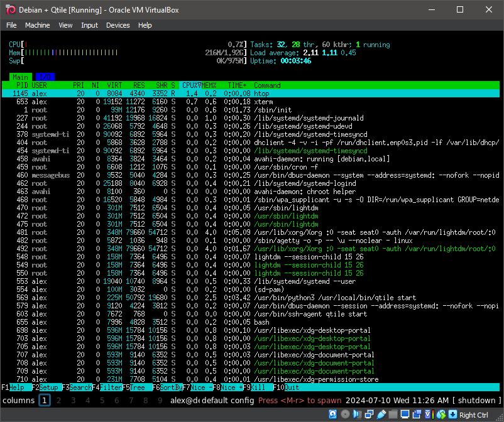The width and height of the screenshot is (504, 422).
Task: Open the shared folders status icon
Action: click(x=393, y=414)
